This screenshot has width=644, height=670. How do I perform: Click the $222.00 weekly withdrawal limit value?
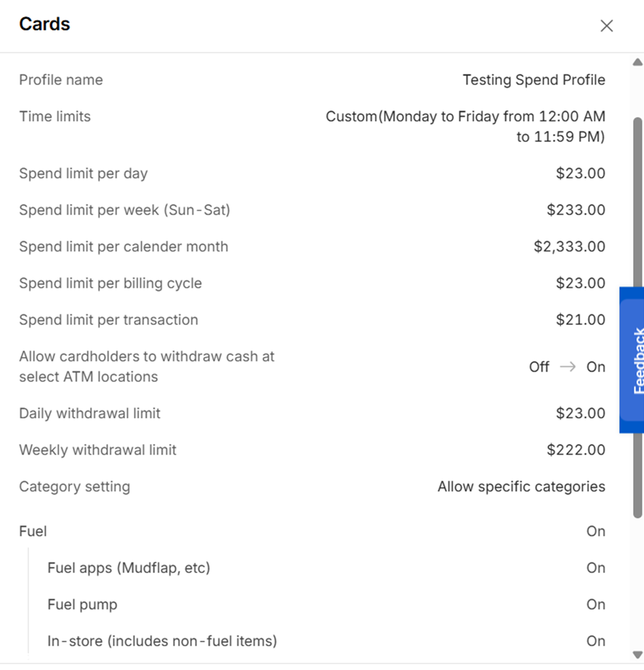tap(576, 450)
